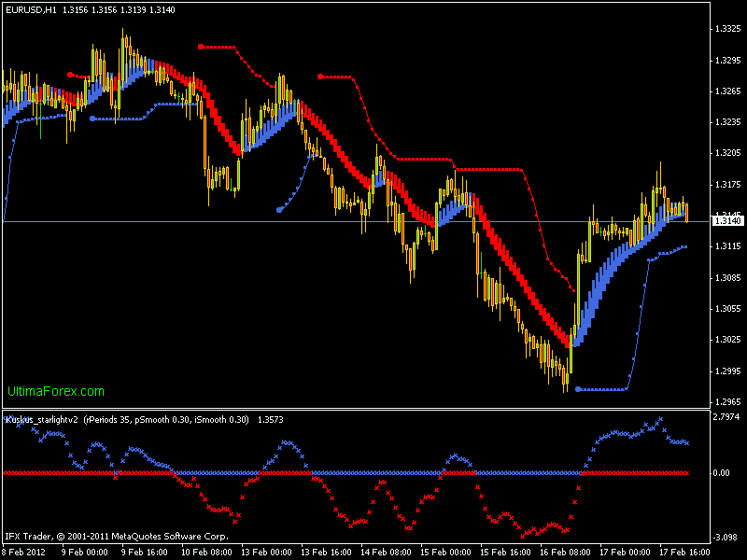
Task: Click the 1.3205 price scale label
Action: [728, 153]
